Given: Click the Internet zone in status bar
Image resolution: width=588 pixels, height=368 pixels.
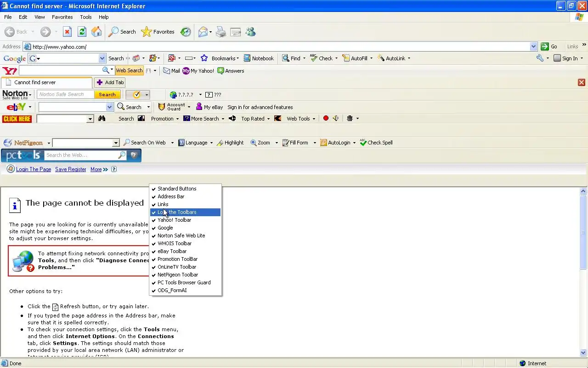Looking at the screenshot, I should [x=533, y=363].
